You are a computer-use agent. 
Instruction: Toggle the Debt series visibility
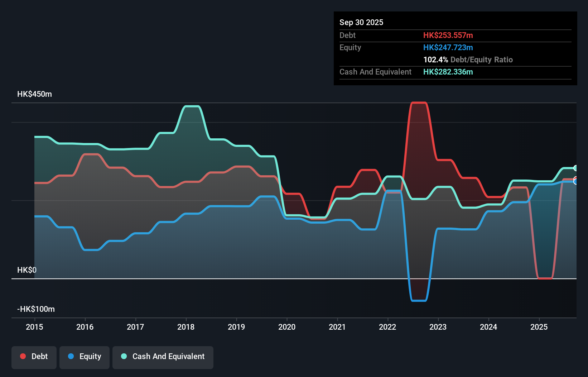(34, 357)
